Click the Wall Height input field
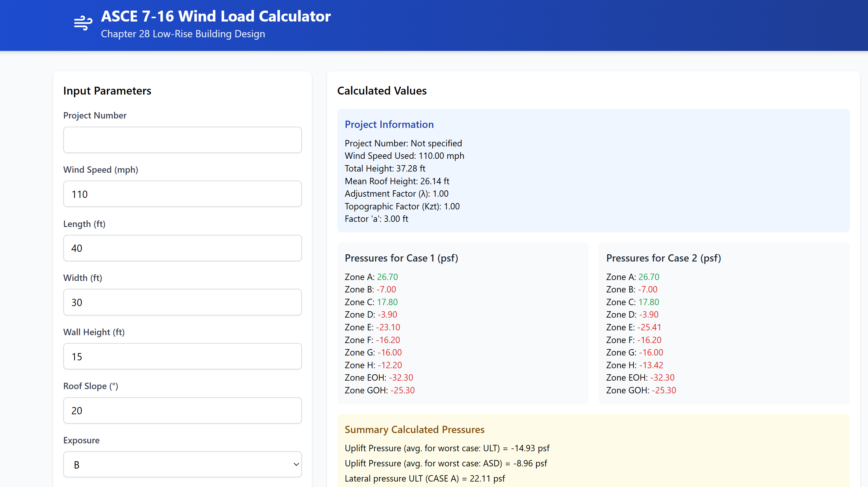The image size is (868, 487). pyautogui.click(x=182, y=356)
